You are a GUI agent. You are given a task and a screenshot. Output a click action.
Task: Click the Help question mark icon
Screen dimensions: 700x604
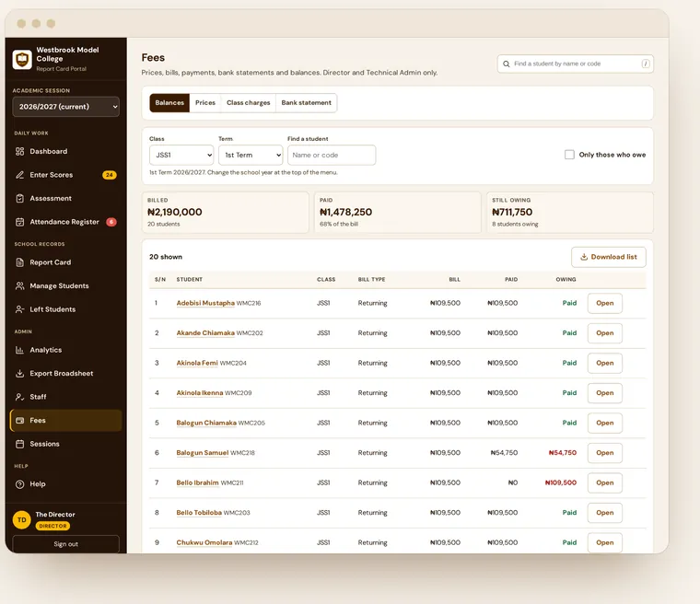[x=19, y=484]
